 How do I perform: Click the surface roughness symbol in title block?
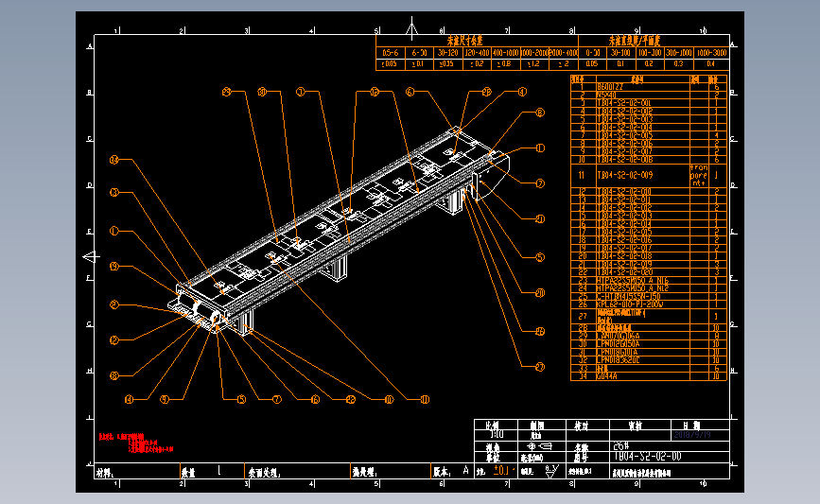click(551, 471)
